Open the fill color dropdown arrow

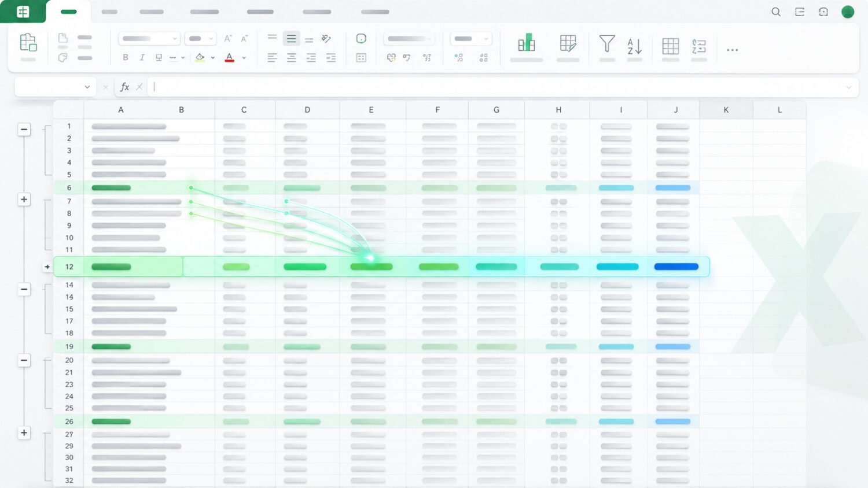[x=213, y=58]
